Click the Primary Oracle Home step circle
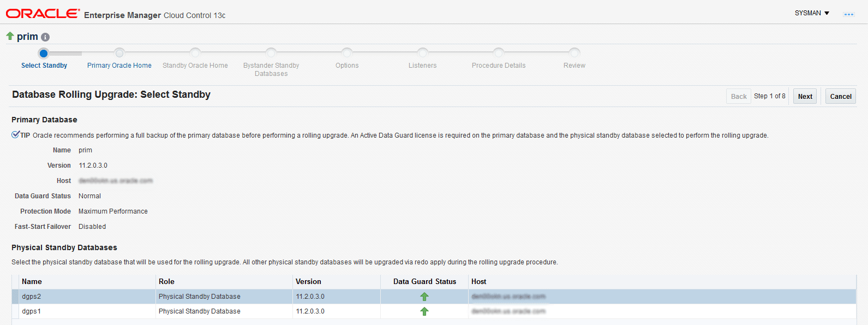Viewport: 868px width, 325px height. (x=119, y=53)
